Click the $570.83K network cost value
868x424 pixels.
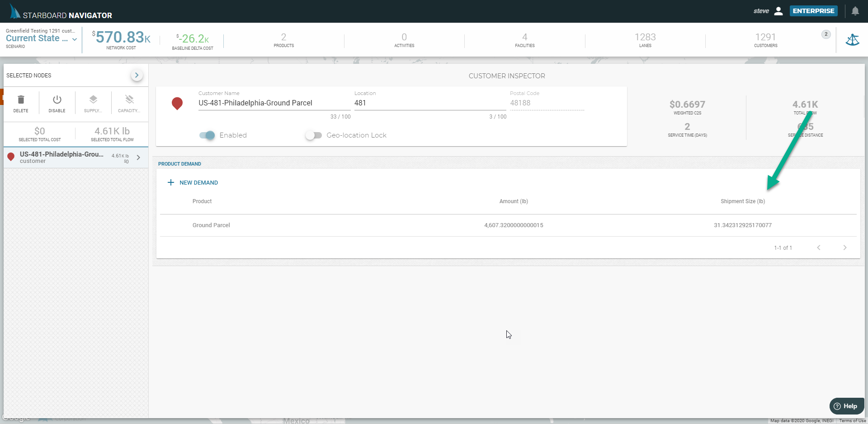point(121,37)
